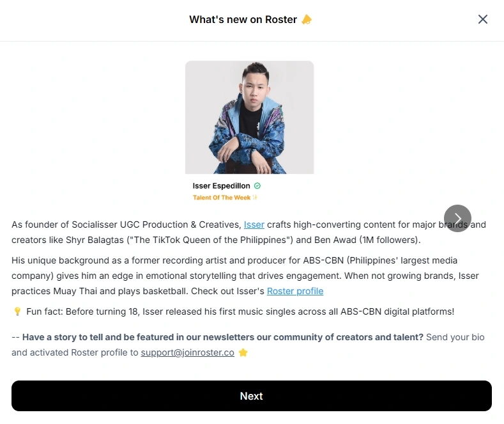Image resolution: width=504 pixels, height=424 pixels.
Task: Click the paragraph about Socialisser UGC Production
Action: pos(248,232)
